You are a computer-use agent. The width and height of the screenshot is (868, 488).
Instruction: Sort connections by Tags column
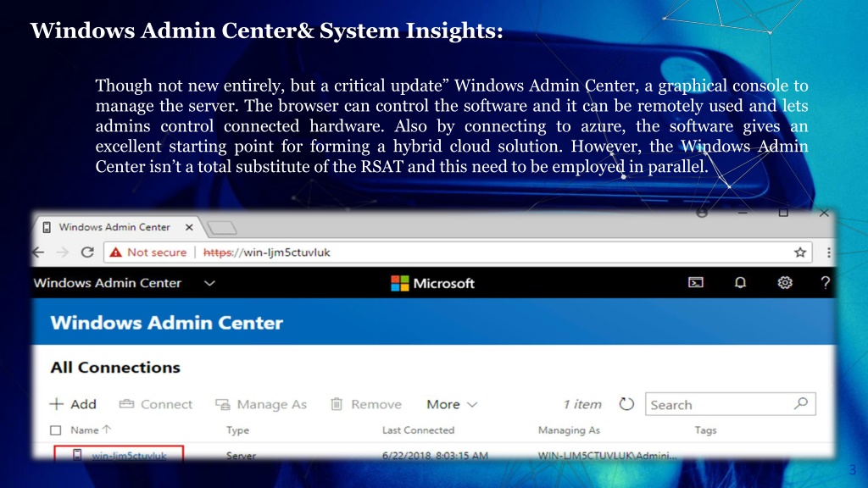(x=705, y=430)
